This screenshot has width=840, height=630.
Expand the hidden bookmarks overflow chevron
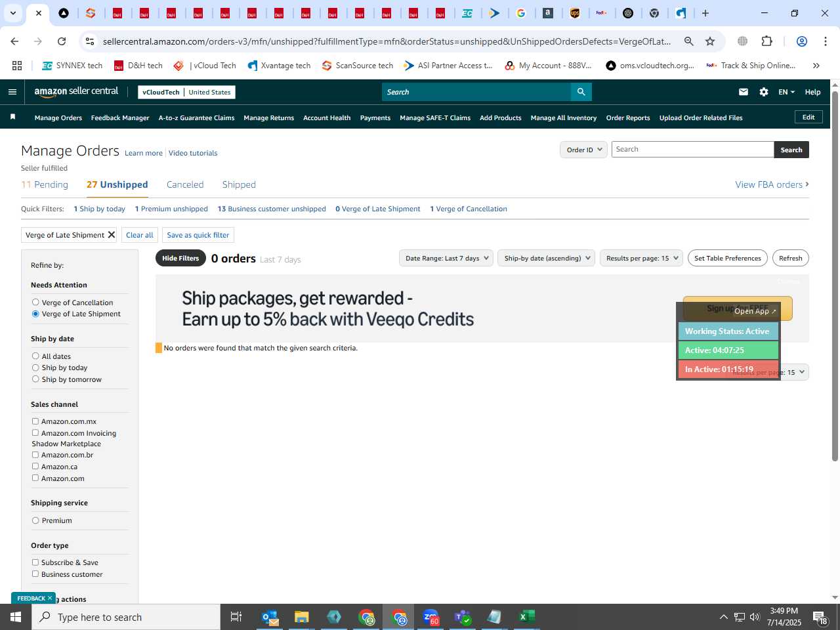[x=816, y=66]
